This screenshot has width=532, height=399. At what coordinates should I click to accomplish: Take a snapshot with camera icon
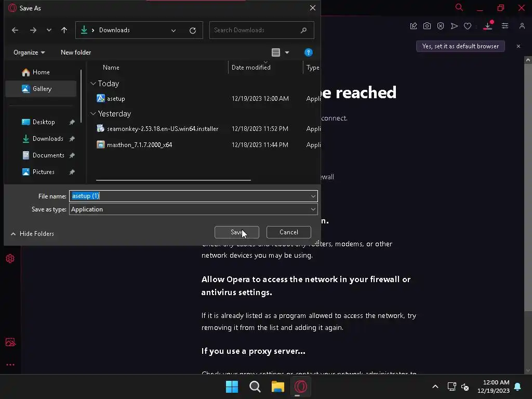pyautogui.click(x=427, y=26)
